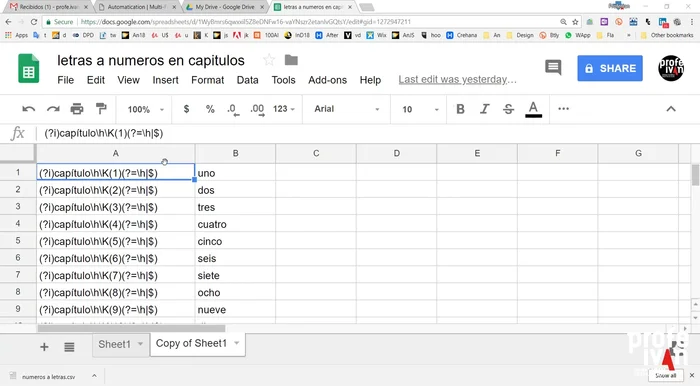
Task: Toggle italic formatting
Action: [485, 109]
